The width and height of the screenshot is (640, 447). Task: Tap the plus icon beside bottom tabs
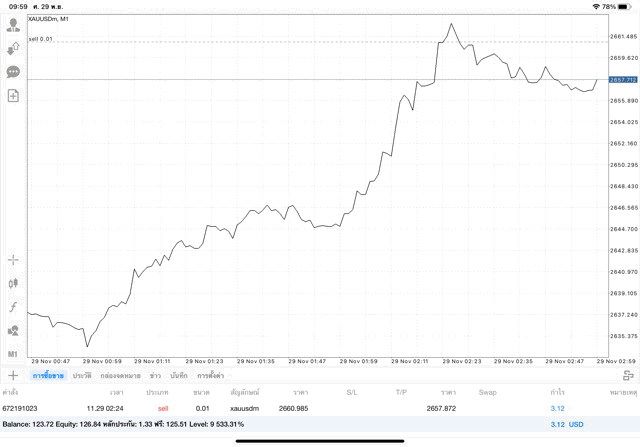tap(13, 375)
